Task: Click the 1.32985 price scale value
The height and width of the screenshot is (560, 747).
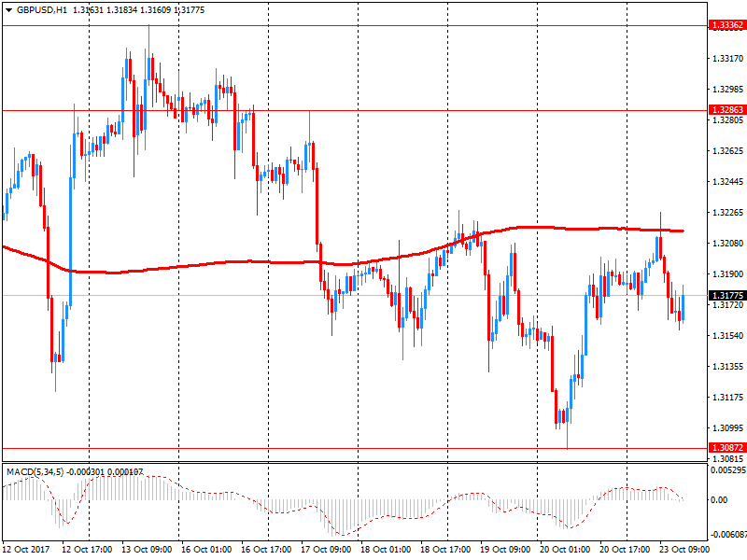Action: point(727,89)
